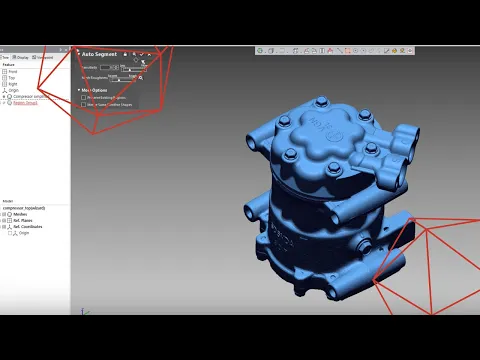Click the green globe icon in view toolbar
Screen dimensions: 480x360
[260, 51]
